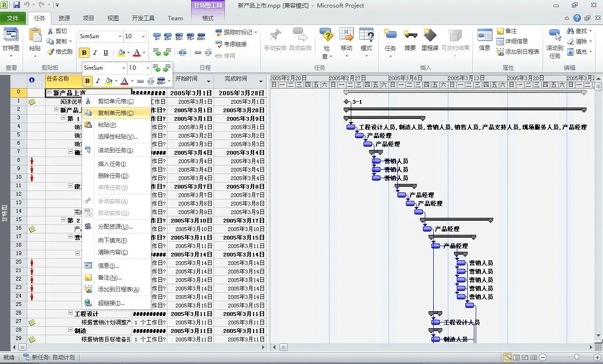Switch to 视图 (View) tab

click(113, 18)
